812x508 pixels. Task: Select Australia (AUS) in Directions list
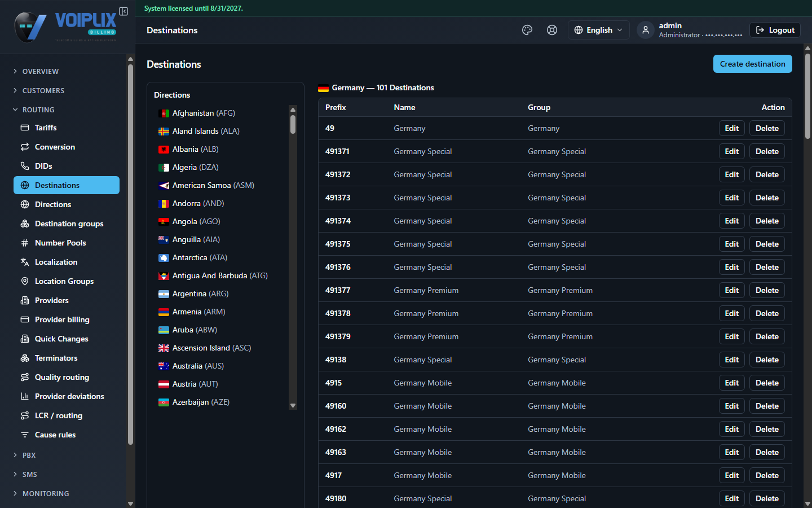tap(221, 366)
